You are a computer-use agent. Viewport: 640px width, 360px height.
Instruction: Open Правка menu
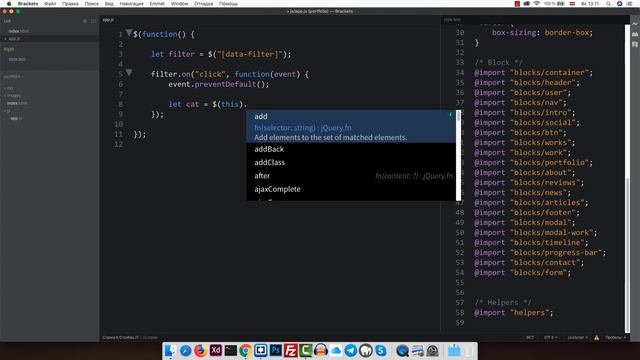click(x=70, y=4)
